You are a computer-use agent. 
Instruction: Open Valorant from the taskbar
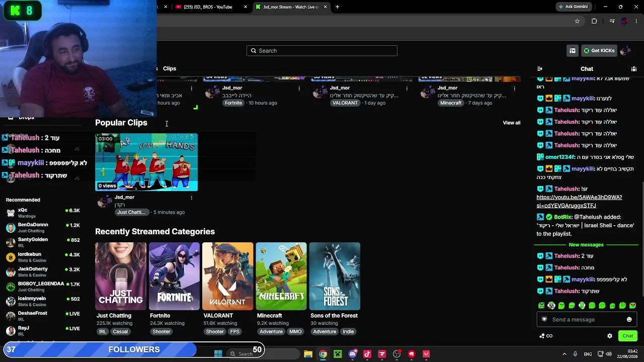click(x=426, y=354)
